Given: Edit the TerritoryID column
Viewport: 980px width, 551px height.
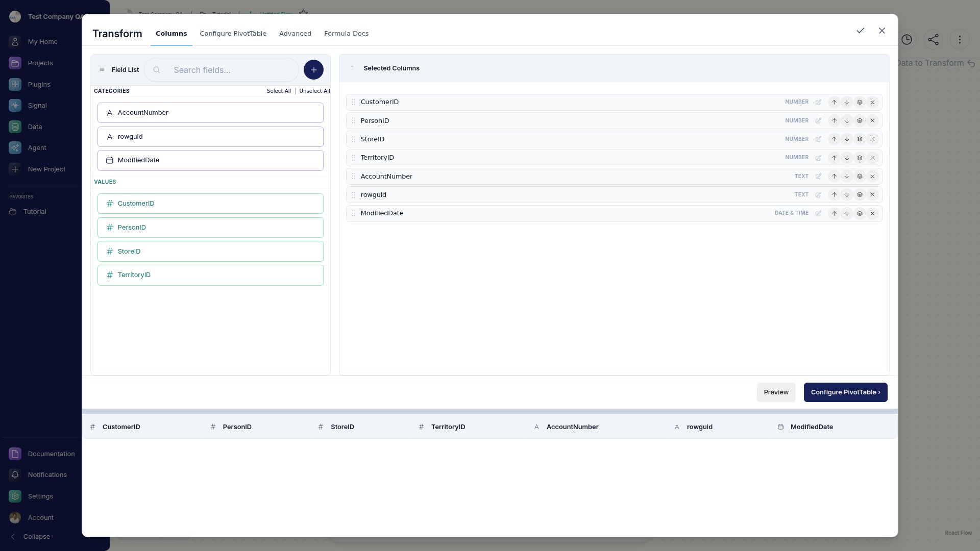Looking at the screenshot, I should pos(818,158).
